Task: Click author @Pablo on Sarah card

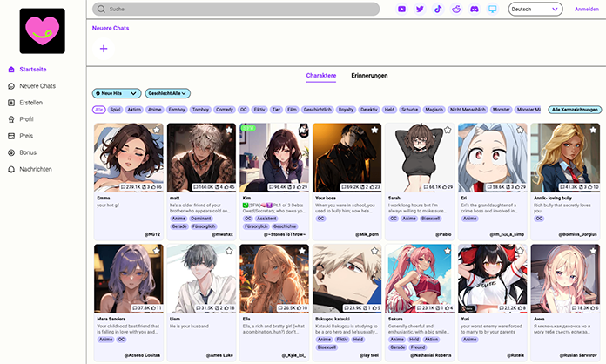Action: pos(443,234)
